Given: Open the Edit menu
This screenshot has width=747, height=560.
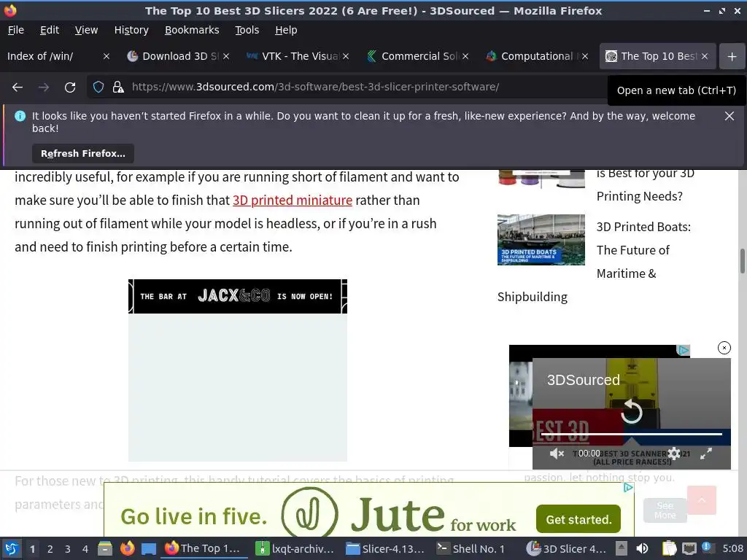Looking at the screenshot, I should [50, 30].
